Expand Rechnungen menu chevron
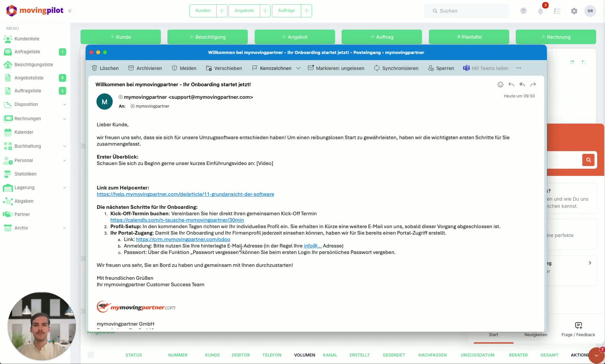The image size is (605, 364). 65,119
